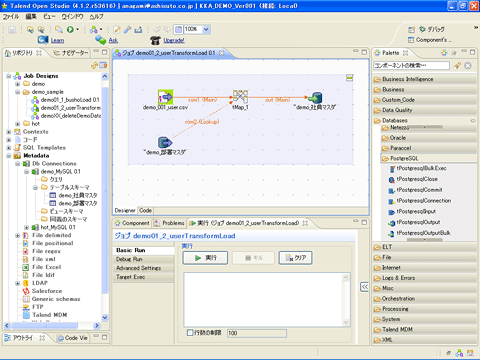The width and height of the screenshot is (480, 360).
Task: Click the コンポーネントの検索 search field
Action: 411,65
